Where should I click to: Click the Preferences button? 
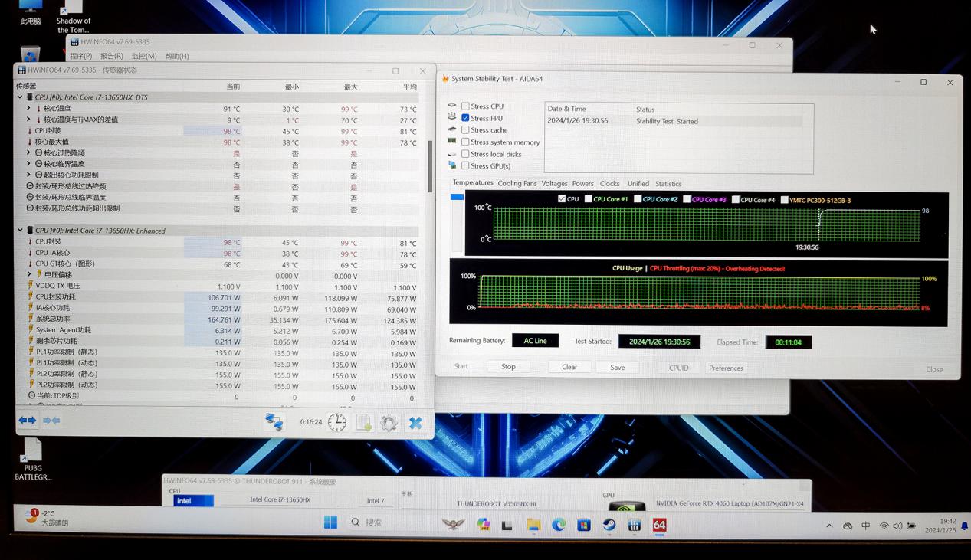coord(726,368)
